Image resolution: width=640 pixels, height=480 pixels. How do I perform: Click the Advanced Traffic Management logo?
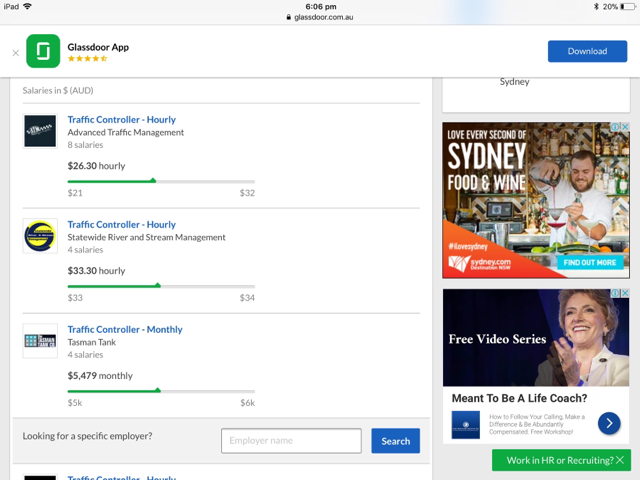point(40,131)
